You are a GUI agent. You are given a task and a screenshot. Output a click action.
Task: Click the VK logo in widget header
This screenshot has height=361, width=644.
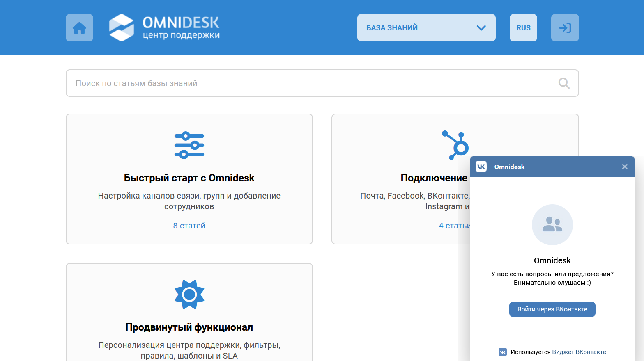pyautogui.click(x=481, y=167)
